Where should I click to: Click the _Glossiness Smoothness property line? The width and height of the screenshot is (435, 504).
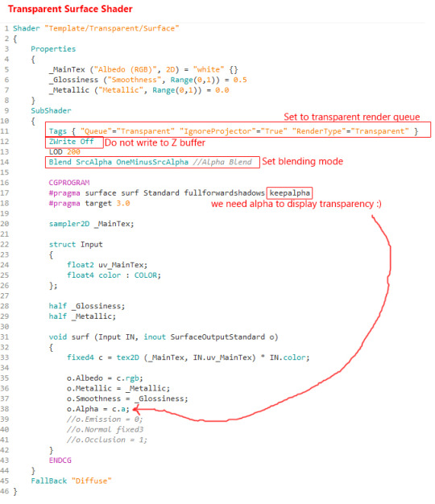tap(148, 80)
